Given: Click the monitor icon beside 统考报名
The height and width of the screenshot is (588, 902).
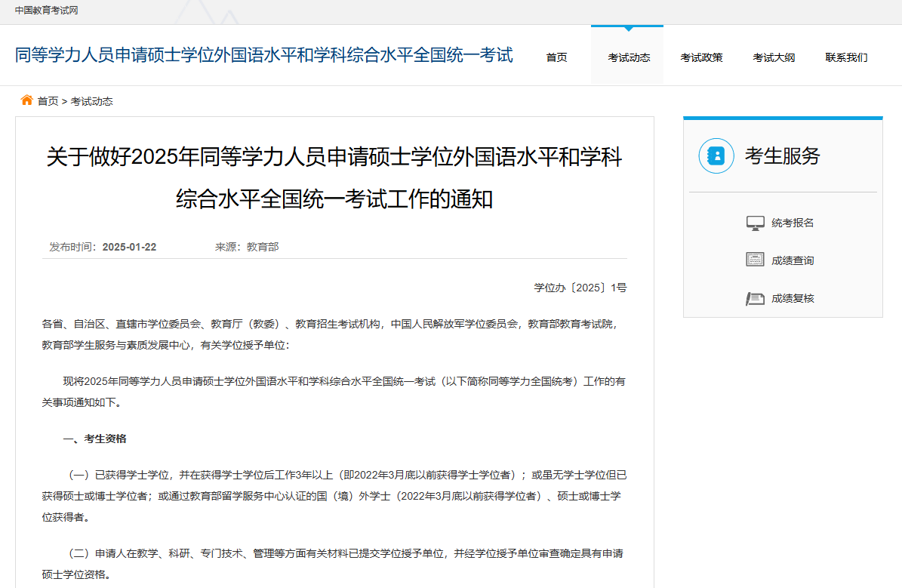Looking at the screenshot, I should 755,223.
